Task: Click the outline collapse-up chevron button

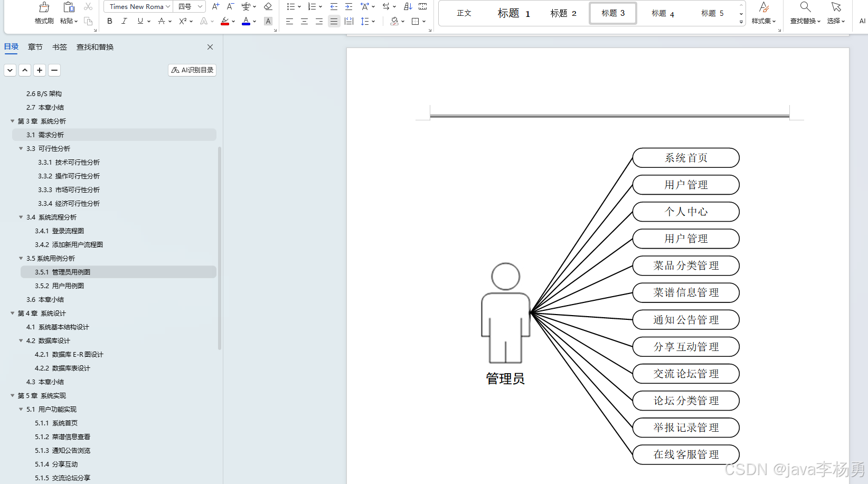Action: 25,70
